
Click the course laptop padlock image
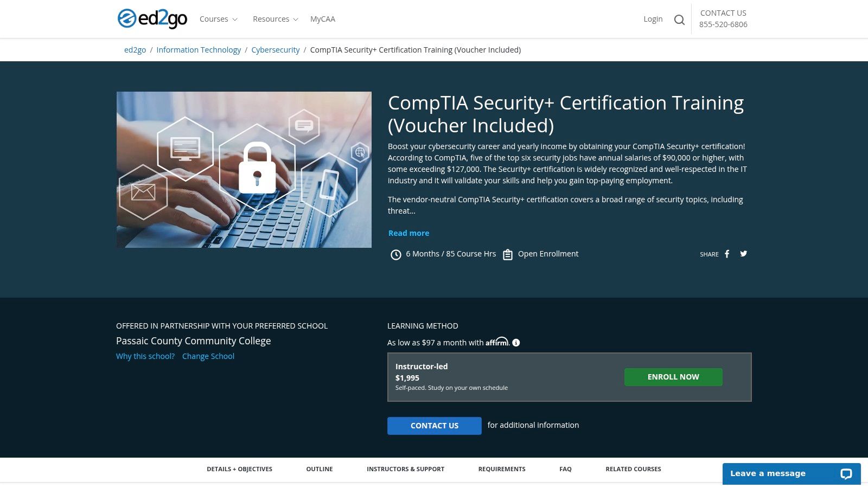pos(244,170)
